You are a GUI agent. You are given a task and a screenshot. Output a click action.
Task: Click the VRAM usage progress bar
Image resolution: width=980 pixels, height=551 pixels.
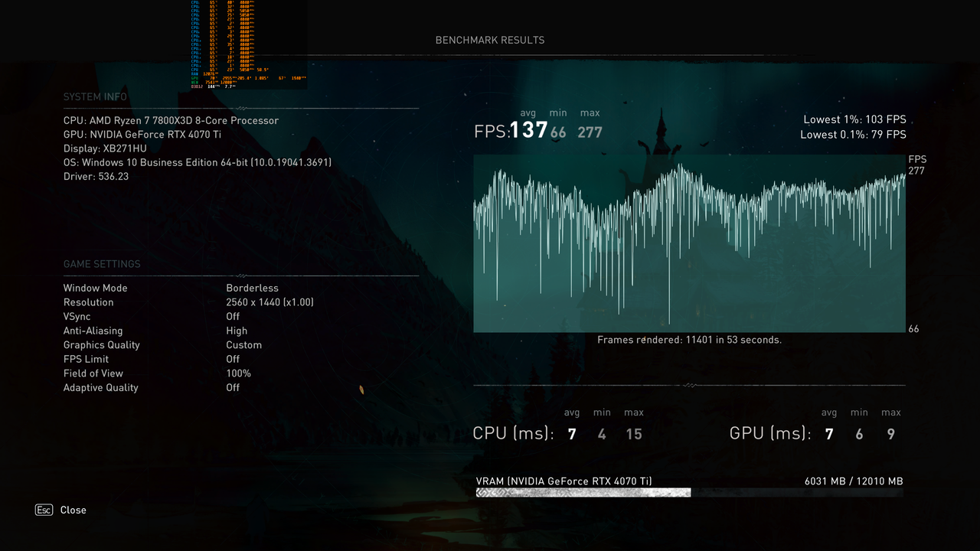[x=689, y=492]
